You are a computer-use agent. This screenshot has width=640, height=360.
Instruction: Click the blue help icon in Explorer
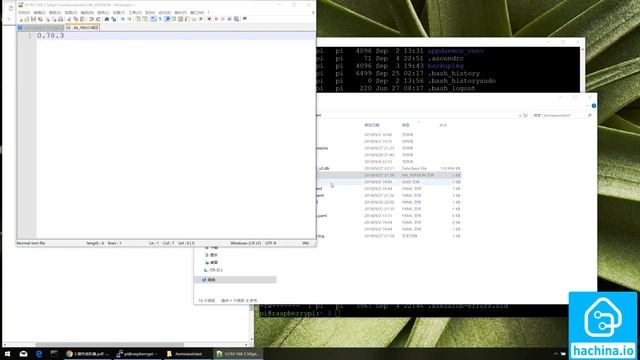(594, 106)
